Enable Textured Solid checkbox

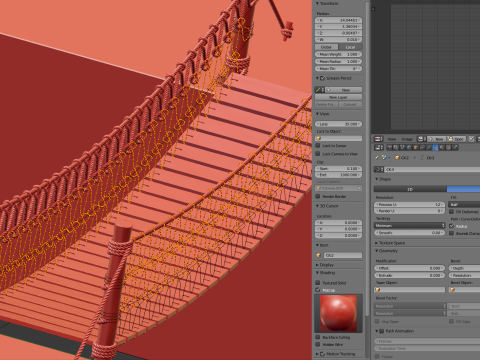pos(318,283)
